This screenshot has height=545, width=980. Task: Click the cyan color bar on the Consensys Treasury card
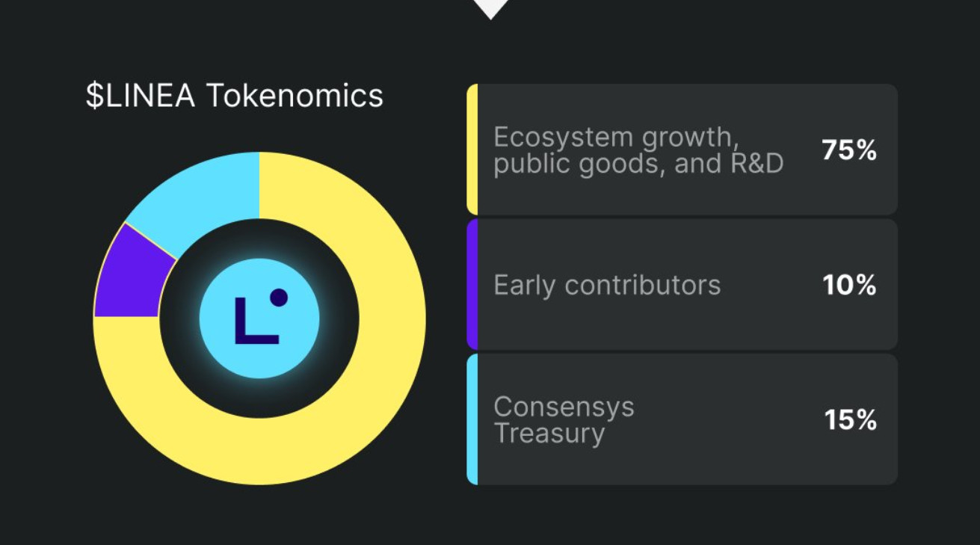click(472, 419)
